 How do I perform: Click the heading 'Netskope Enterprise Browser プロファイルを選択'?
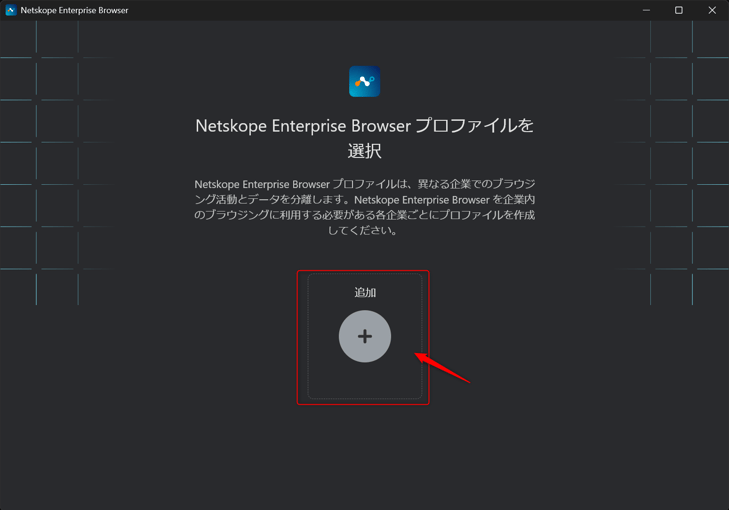[364, 138]
